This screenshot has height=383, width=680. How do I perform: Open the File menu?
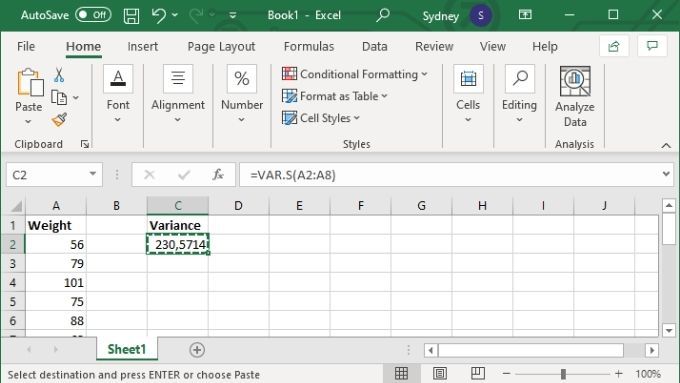pyautogui.click(x=26, y=46)
